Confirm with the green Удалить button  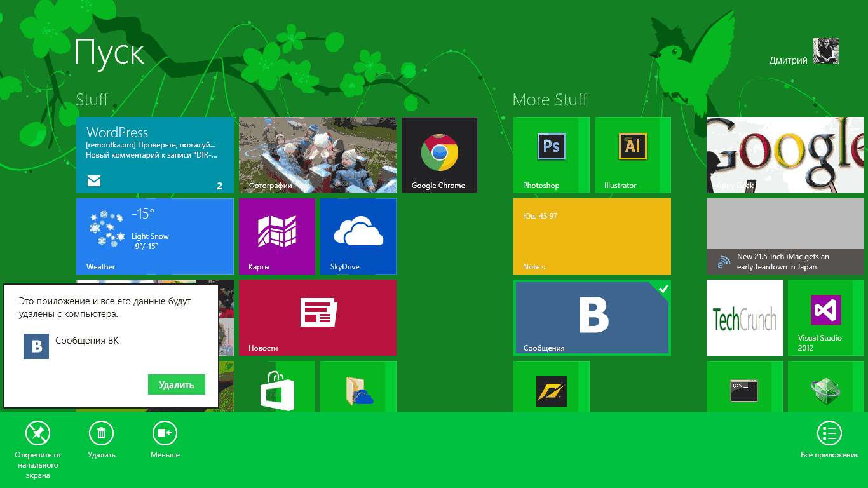[177, 384]
